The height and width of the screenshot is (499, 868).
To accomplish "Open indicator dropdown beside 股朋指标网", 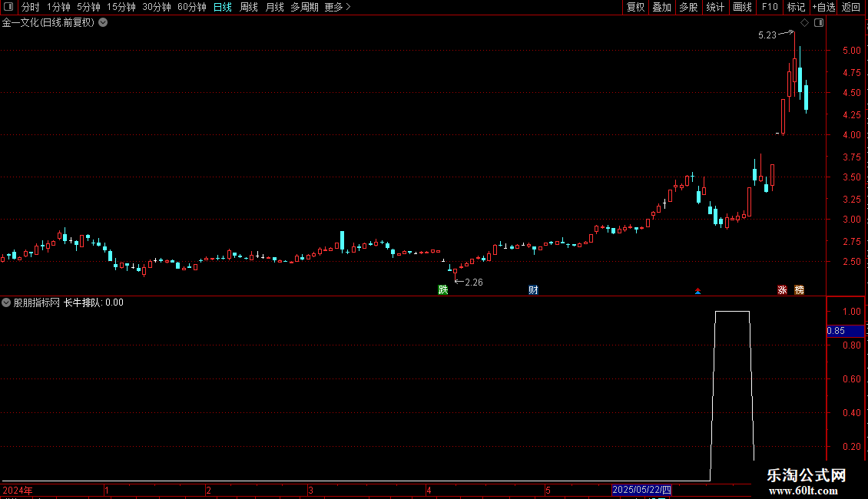I will pyautogui.click(x=6, y=302).
